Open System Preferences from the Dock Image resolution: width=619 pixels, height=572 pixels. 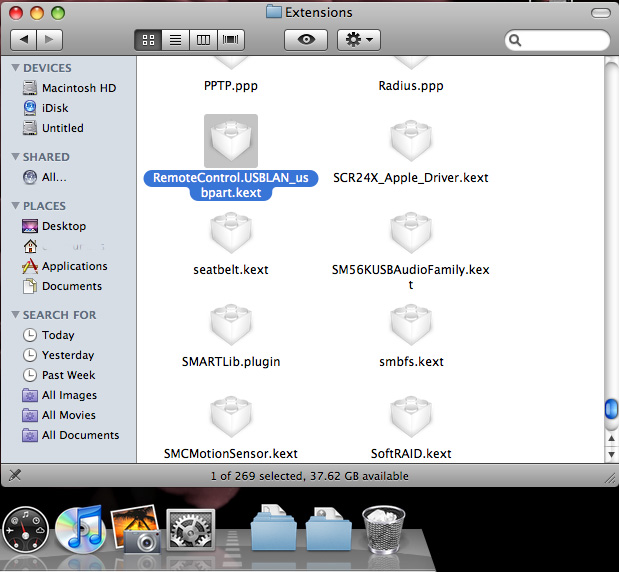point(191,530)
